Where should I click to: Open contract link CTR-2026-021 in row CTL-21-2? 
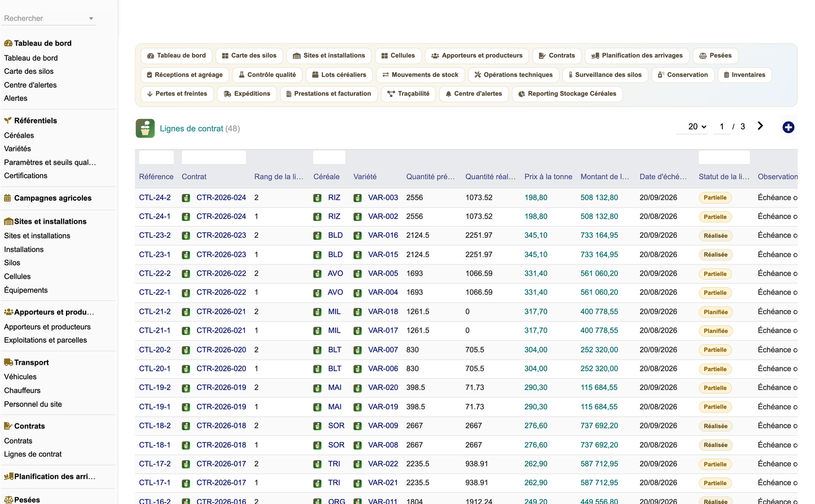tap(221, 312)
